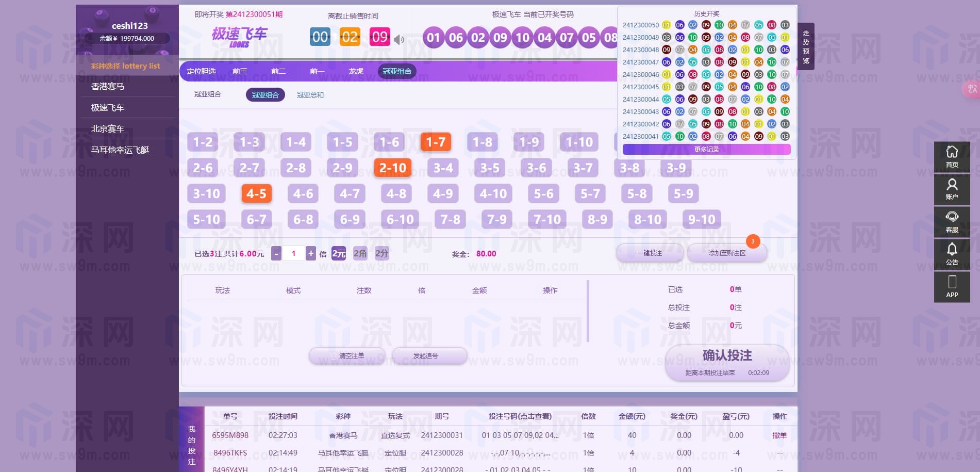Switch to the 冠亚总和 sub-tab
This screenshot has height=472, width=980.
[x=310, y=95]
